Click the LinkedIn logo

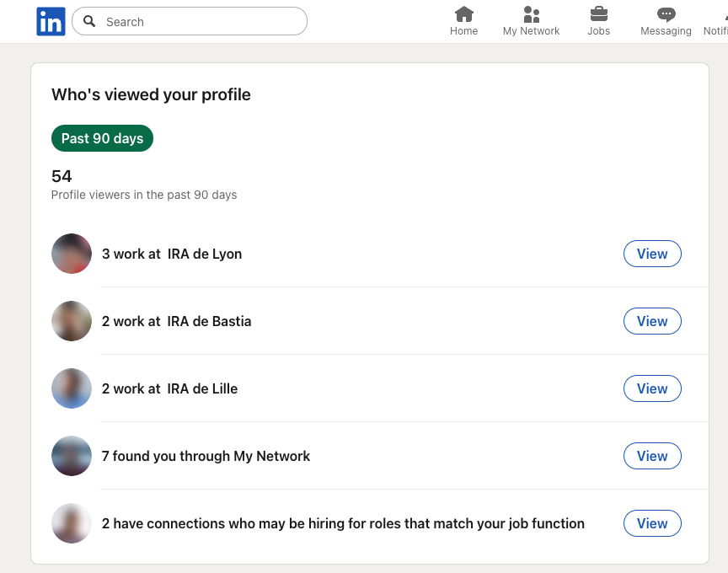pyautogui.click(x=50, y=21)
